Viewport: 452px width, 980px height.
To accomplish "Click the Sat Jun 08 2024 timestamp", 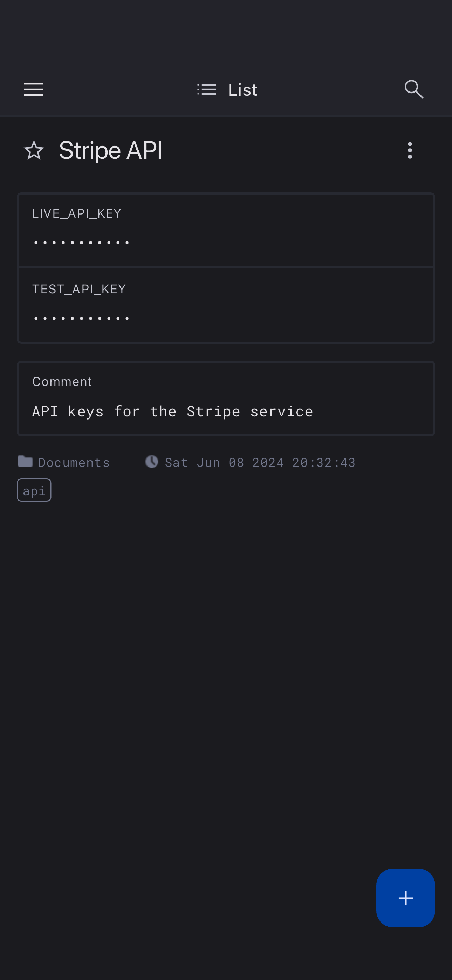I will [x=260, y=462].
